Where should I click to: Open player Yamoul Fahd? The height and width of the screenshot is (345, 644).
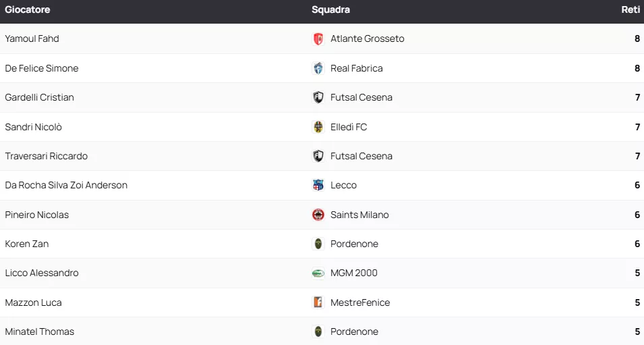(x=32, y=39)
